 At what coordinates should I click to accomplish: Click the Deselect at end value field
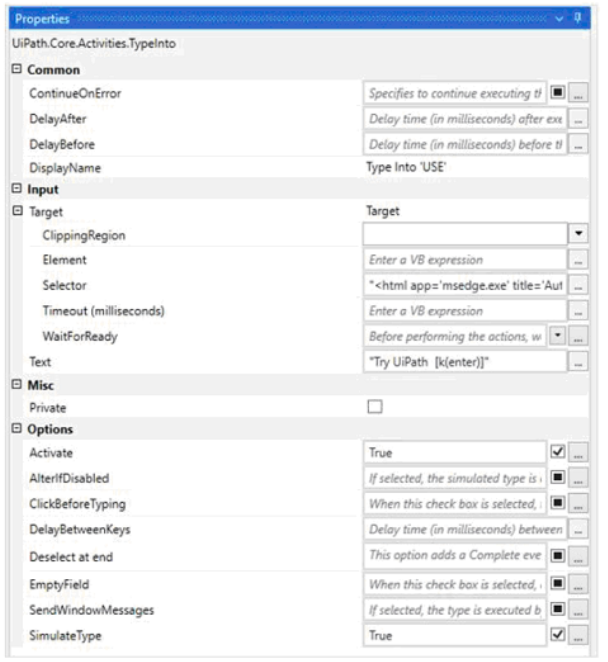pos(455,556)
